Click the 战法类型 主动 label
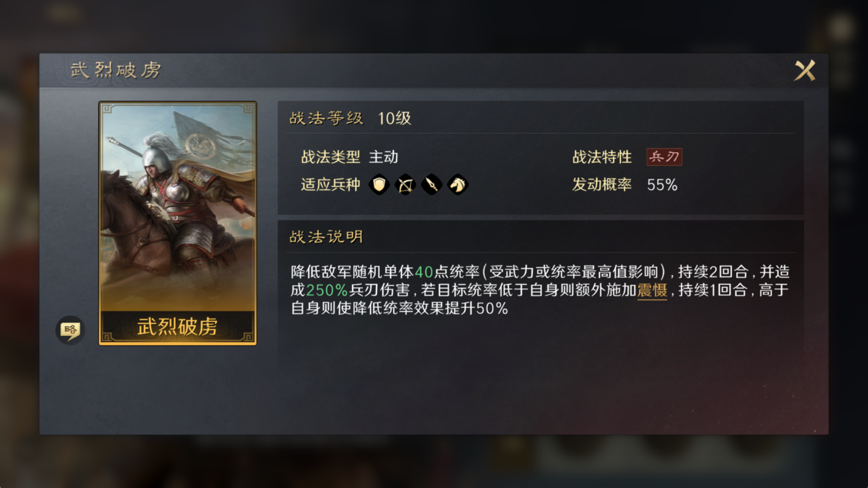The height and width of the screenshot is (488, 868). pyautogui.click(x=349, y=157)
